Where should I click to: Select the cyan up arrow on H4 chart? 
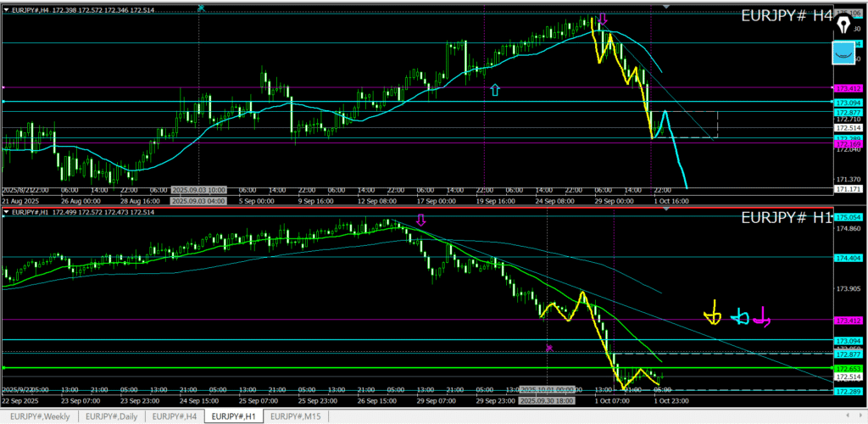click(495, 88)
